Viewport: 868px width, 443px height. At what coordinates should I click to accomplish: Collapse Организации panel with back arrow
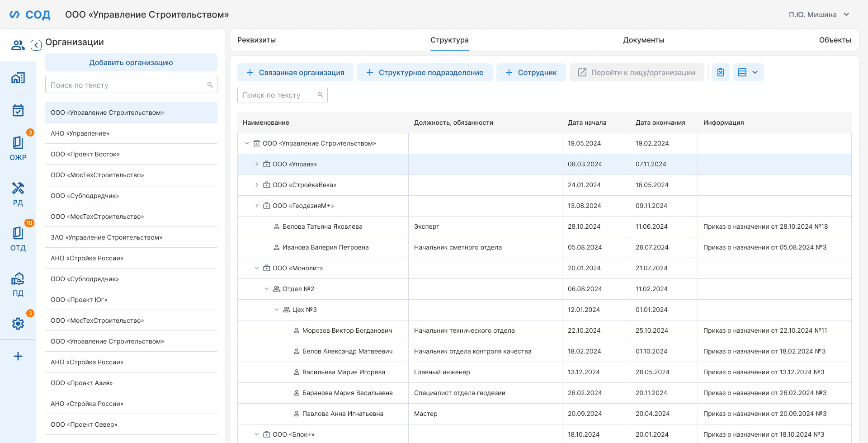coord(36,45)
